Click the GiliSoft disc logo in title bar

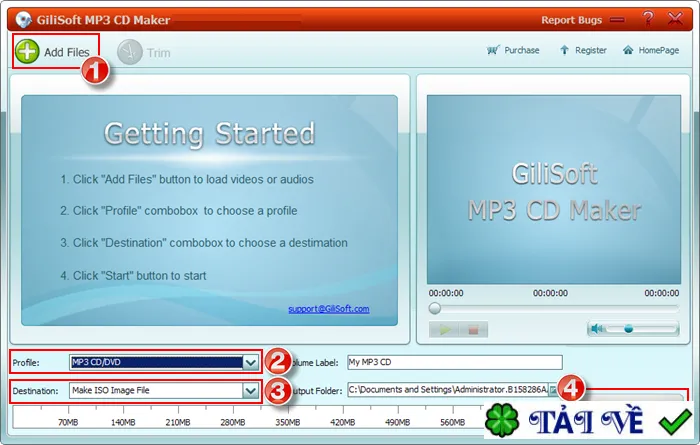click(x=23, y=19)
